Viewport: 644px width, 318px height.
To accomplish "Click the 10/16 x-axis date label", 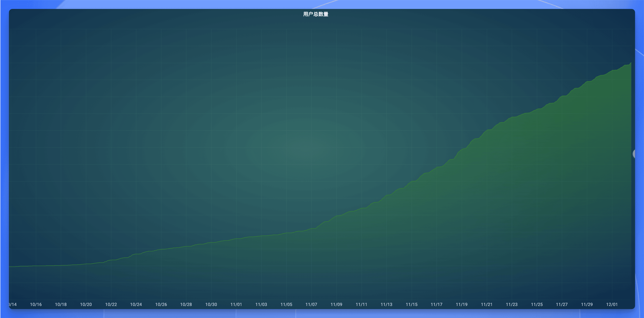I will 36,304.
